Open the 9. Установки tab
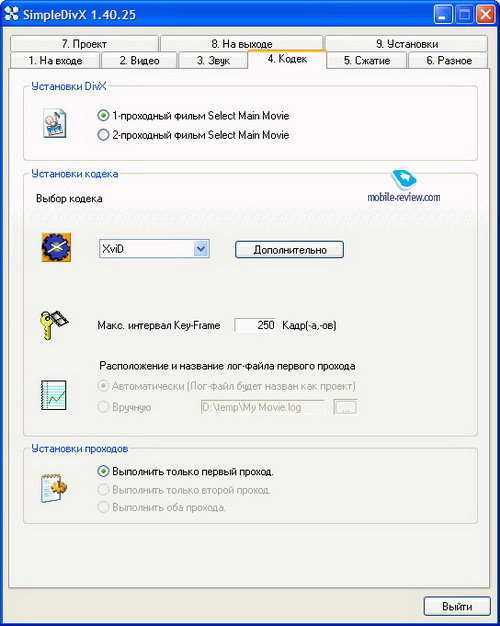500x626 pixels. tap(407, 44)
